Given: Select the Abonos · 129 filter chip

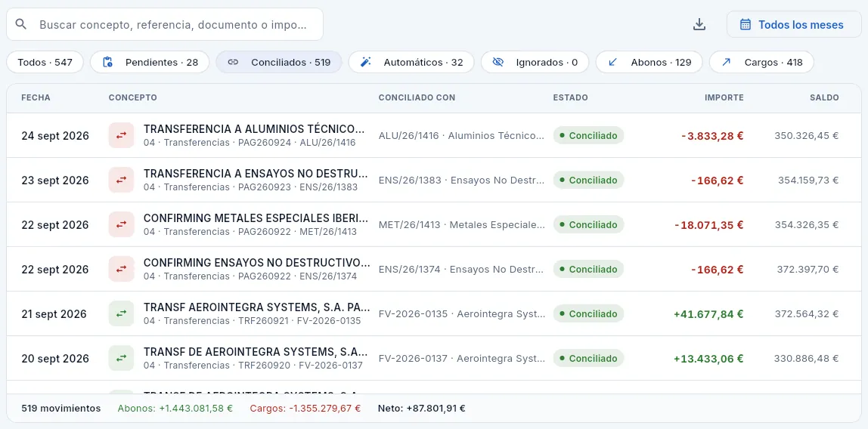Looking at the screenshot, I should pos(649,63).
